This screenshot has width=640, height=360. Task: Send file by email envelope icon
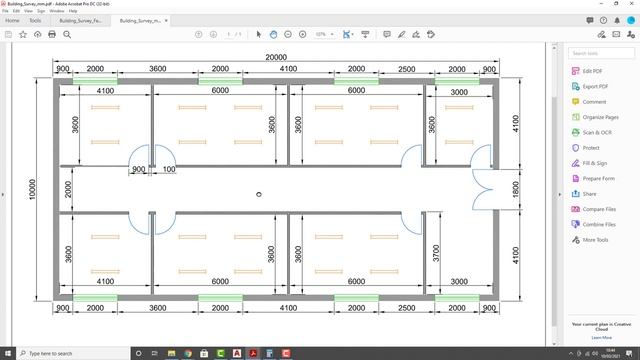pos(616,35)
